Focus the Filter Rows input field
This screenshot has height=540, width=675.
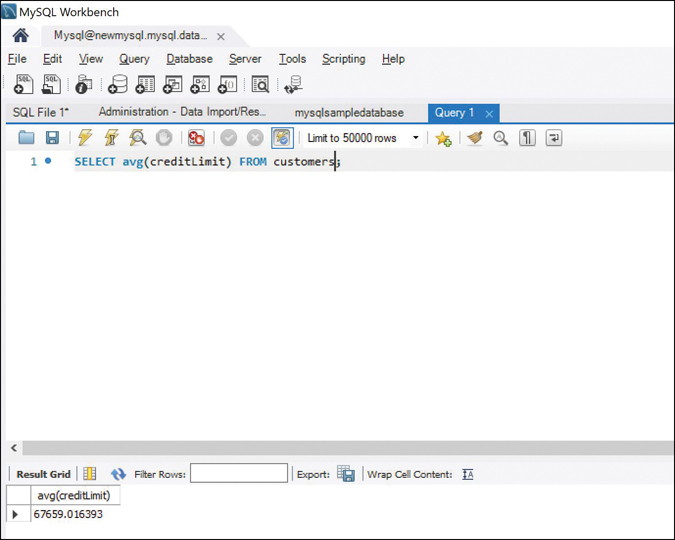(239, 473)
